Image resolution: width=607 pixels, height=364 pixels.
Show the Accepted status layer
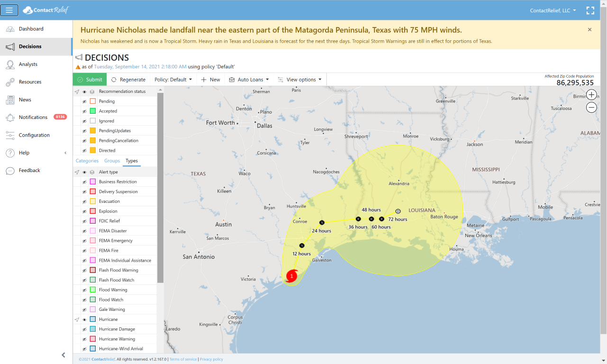click(84, 111)
